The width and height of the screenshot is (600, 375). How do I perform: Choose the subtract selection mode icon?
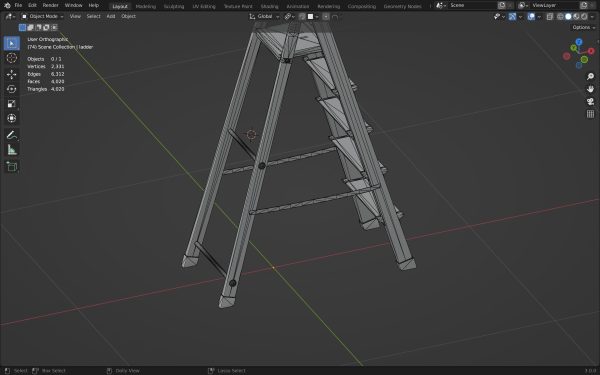coord(38,27)
